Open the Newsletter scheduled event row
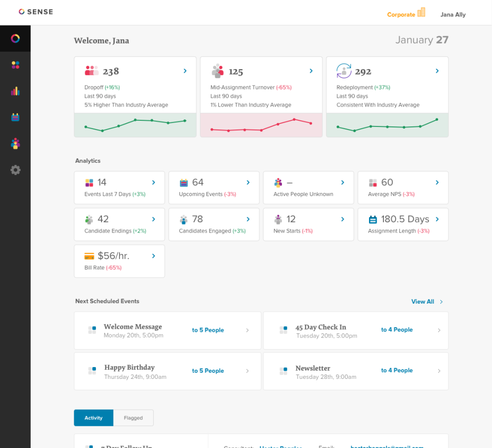This screenshot has width=492, height=448. coord(356,371)
